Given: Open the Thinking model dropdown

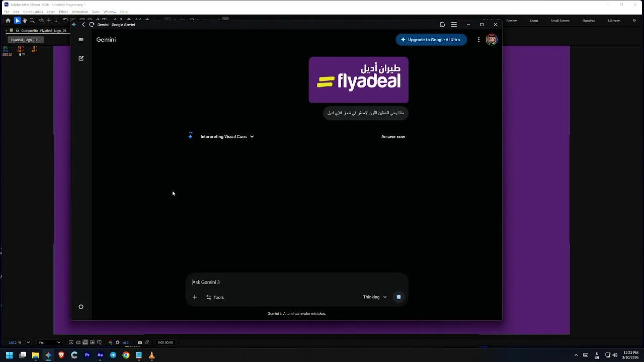Looking at the screenshot, I should (375, 297).
